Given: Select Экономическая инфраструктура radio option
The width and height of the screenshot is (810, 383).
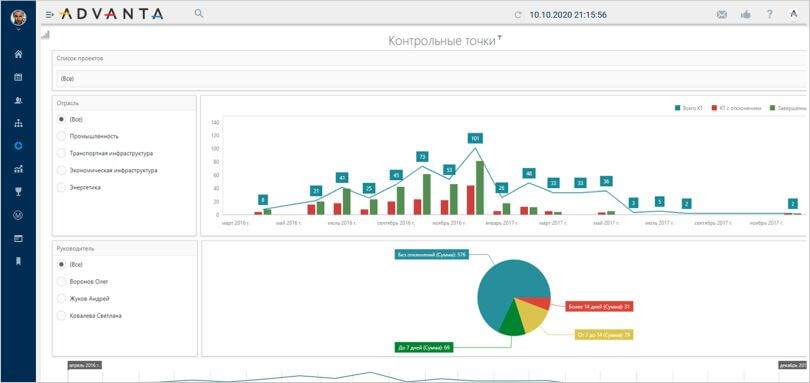Looking at the screenshot, I should (61, 170).
